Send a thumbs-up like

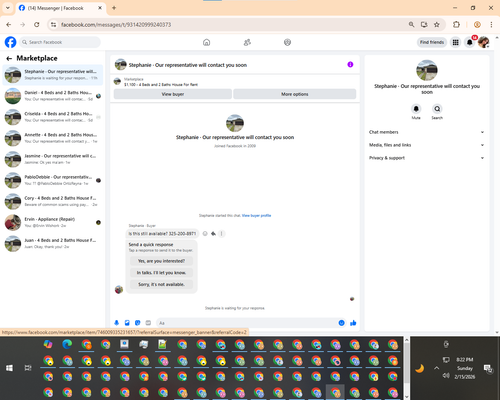(x=353, y=323)
